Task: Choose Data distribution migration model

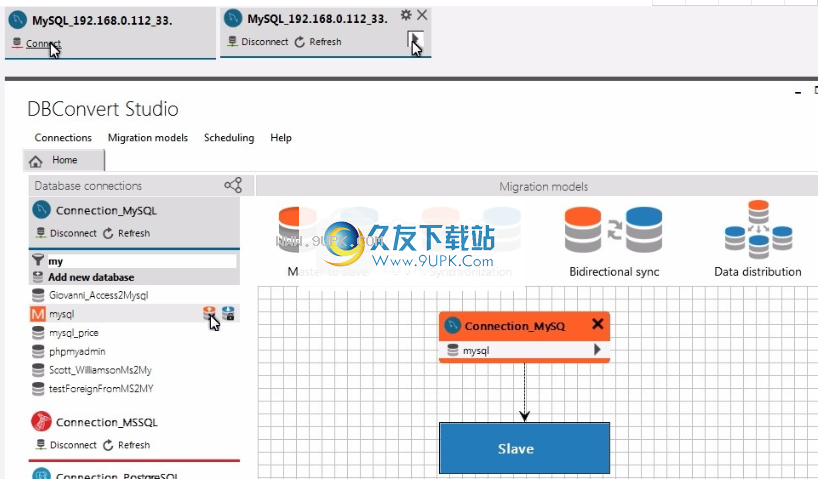Action: pyautogui.click(x=758, y=239)
